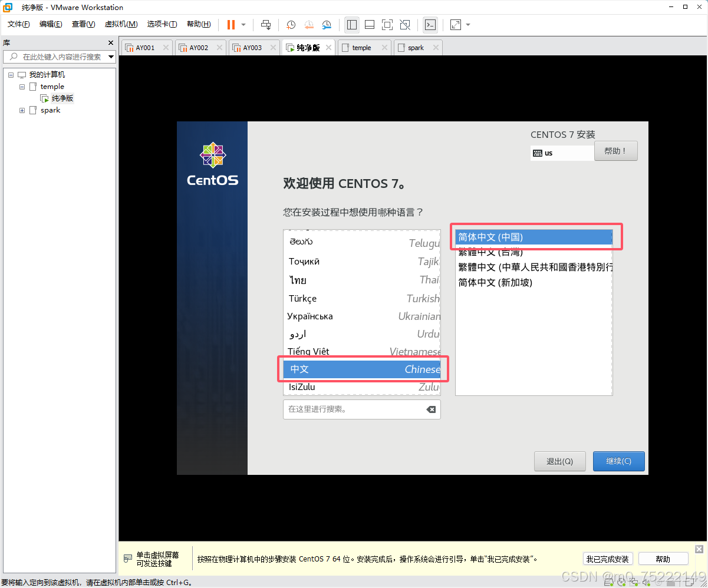The height and width of the screenshot is (588, 708).
Task: Close the 纯净版 tab
Action: click(x=328, y=48)
